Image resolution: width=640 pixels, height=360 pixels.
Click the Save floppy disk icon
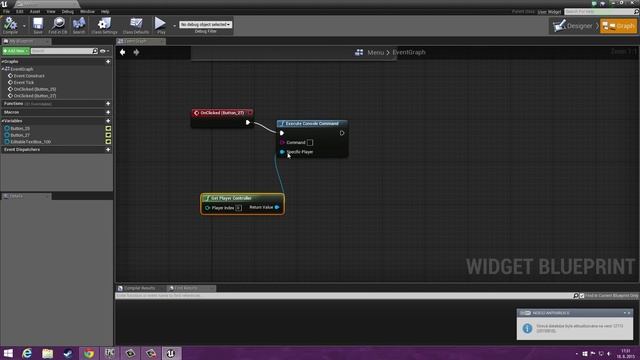coord(38,24)
